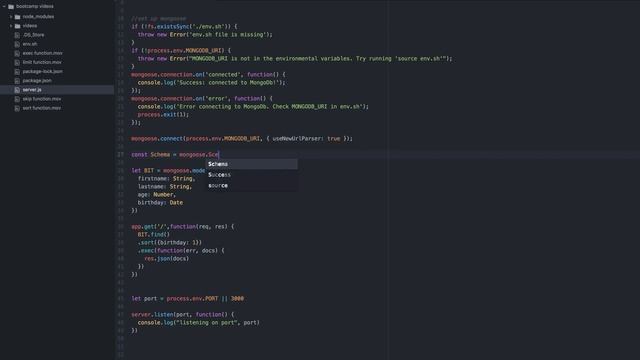
Task: Click the 'console.log("listening on port", port)' line
Action: tap(198, 323)
